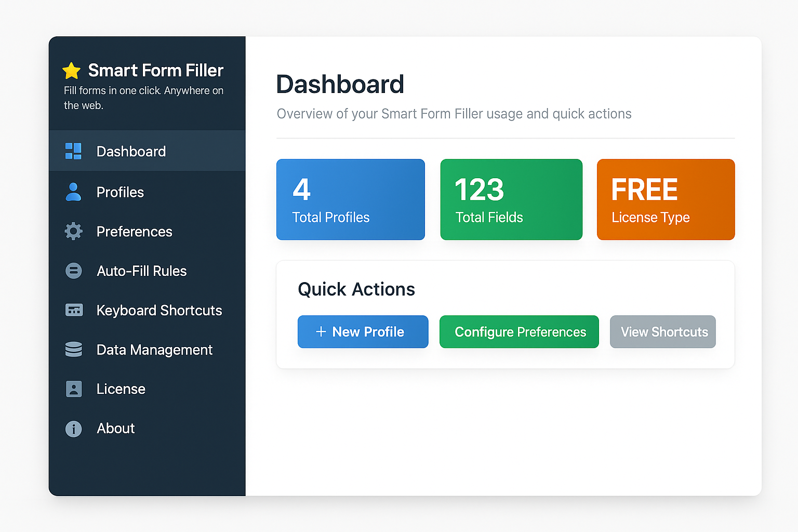Click the View Shortcuts button
The width and height of the screenshot is (798, 532).
662,331
